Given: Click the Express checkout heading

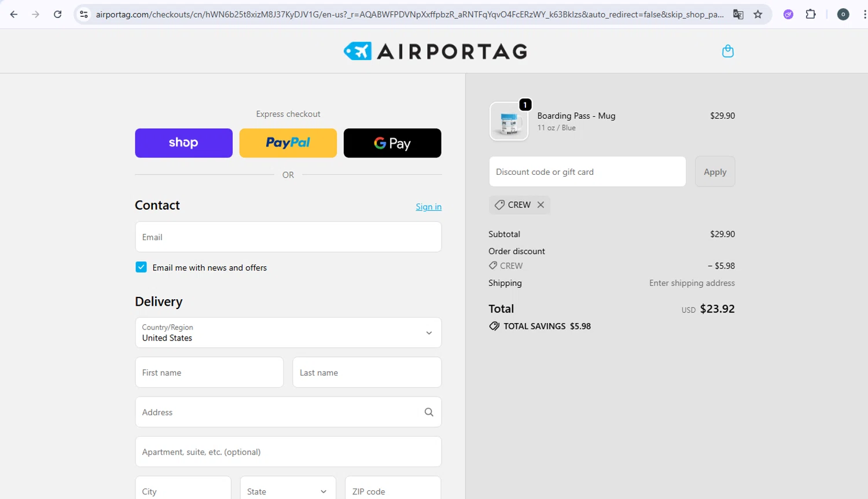Looking at the screenshot, I should (x=288, y=114).
